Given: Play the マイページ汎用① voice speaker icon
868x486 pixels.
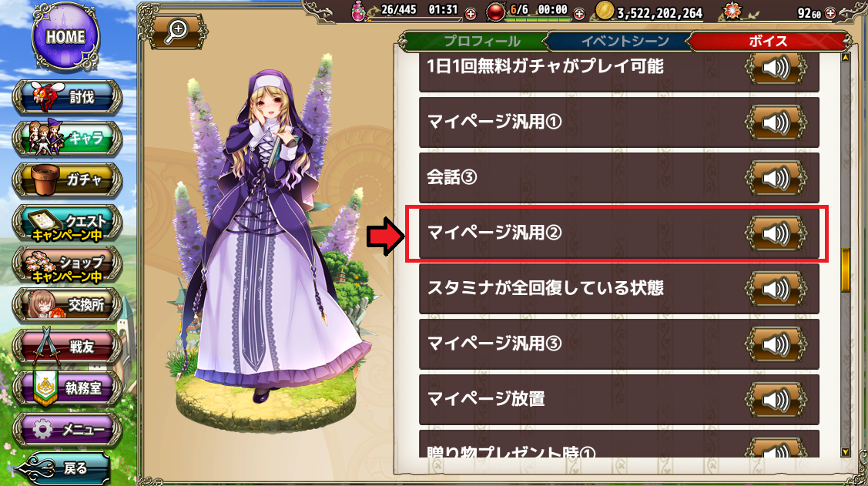Looking at the screenshot, I should (775, 122).
